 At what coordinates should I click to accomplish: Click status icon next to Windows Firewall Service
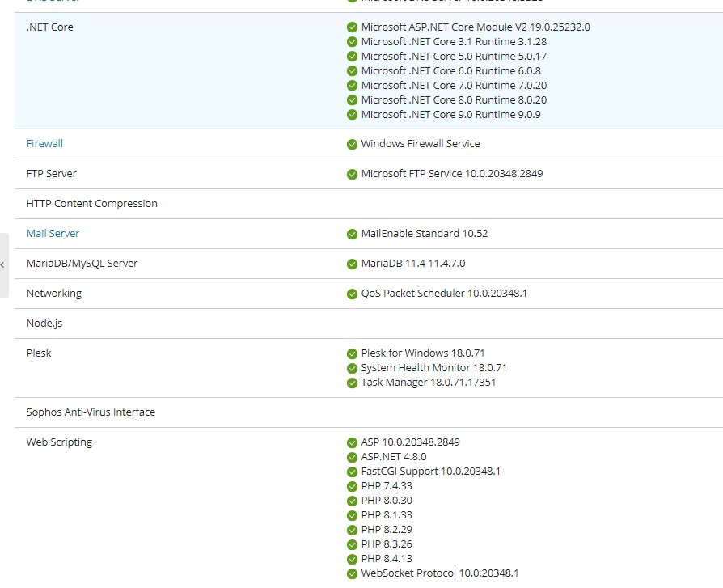pos(352,144)
